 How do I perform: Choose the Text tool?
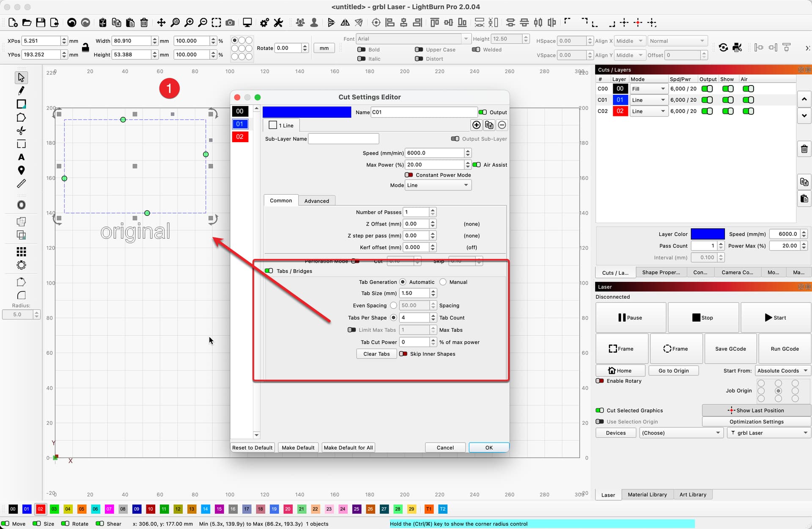pyautogui.click(x=21, y=157)
